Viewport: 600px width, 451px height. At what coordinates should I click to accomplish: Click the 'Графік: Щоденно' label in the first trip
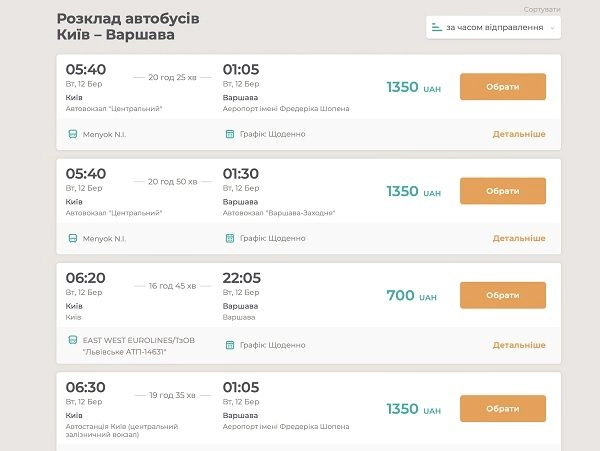(x=272, y=134)
